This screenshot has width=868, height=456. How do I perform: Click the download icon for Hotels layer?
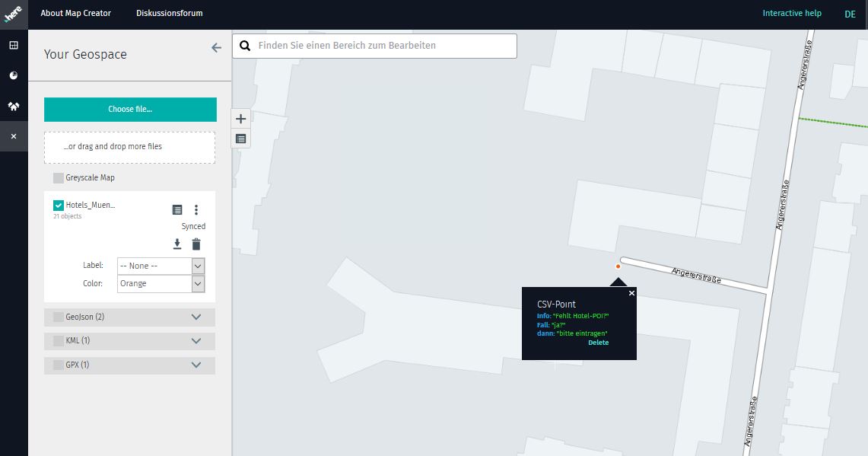pos(177,244)
